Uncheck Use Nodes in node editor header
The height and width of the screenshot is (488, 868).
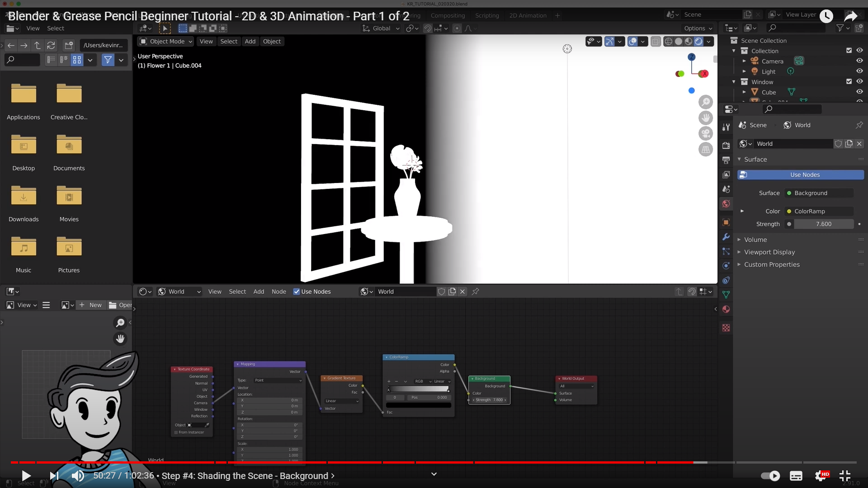pos(297,291)
